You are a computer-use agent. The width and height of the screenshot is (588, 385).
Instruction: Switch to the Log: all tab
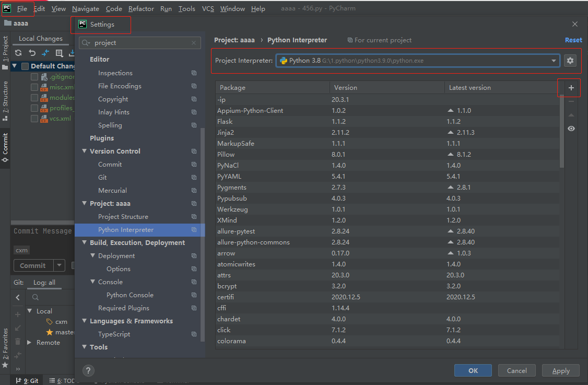point(44,283)
